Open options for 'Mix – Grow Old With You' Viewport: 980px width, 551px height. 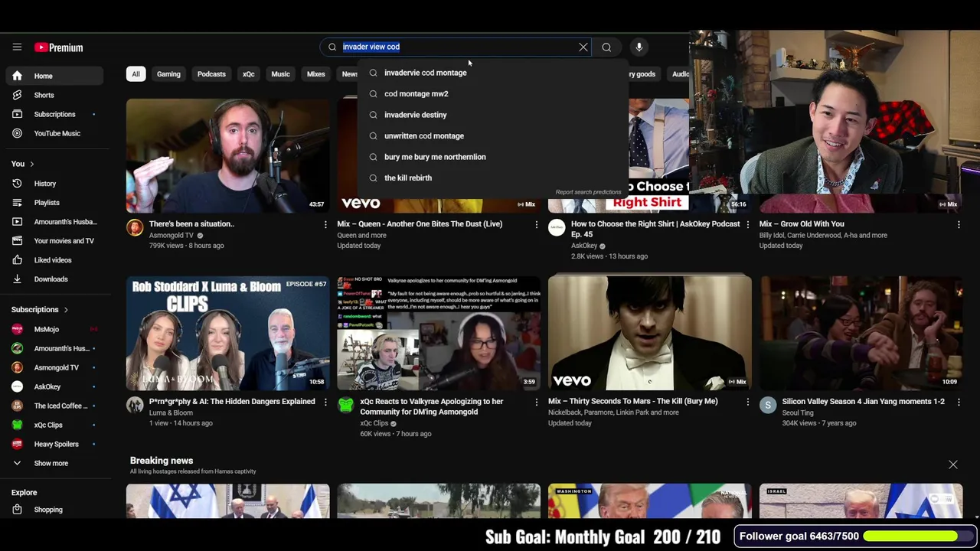coord(959,224)
